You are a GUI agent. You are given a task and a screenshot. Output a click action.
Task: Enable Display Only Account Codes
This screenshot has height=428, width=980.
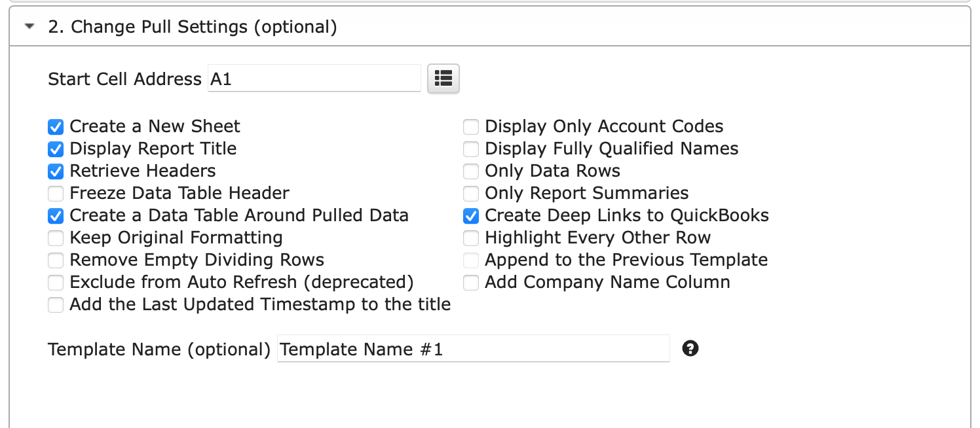(471, 126)
